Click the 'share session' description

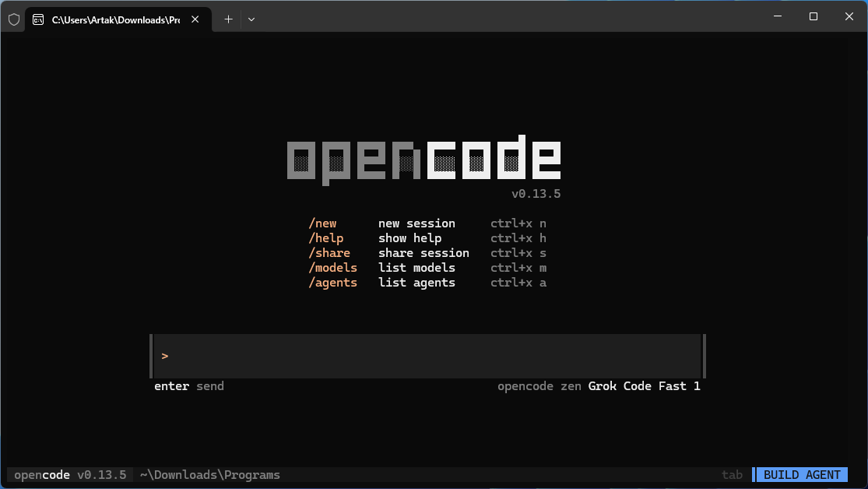click(424, 253)
